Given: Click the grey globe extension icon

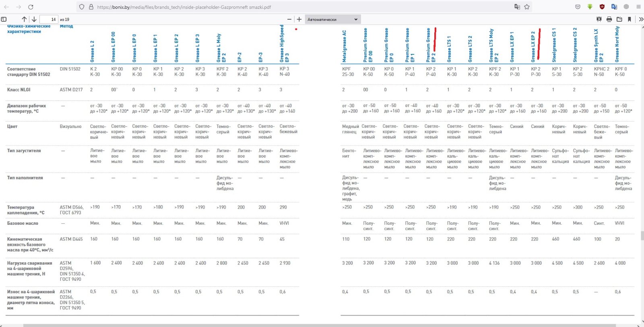Looking at the screenshot, I should [x=626, y=7].
